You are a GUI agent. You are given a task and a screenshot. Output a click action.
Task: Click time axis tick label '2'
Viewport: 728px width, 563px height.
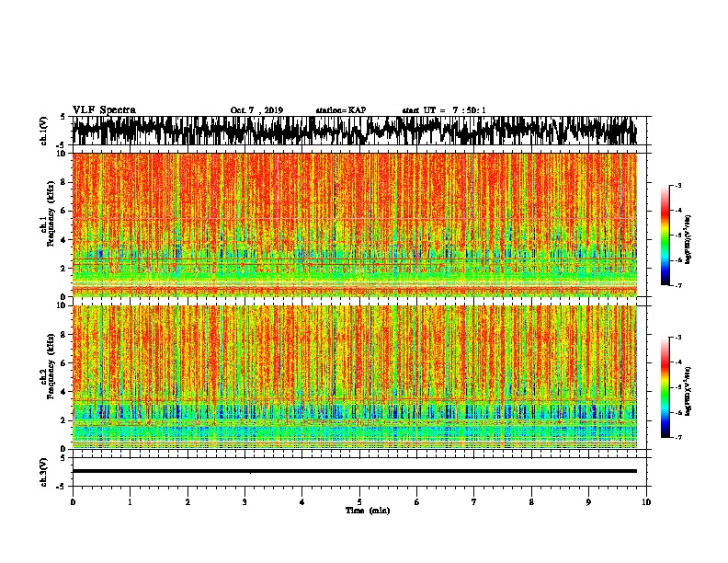pos(188,502)
